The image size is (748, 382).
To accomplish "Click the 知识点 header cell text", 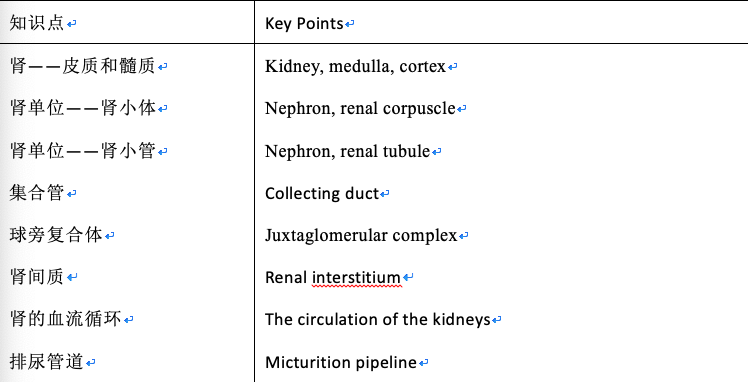I will tap(37, 23).
